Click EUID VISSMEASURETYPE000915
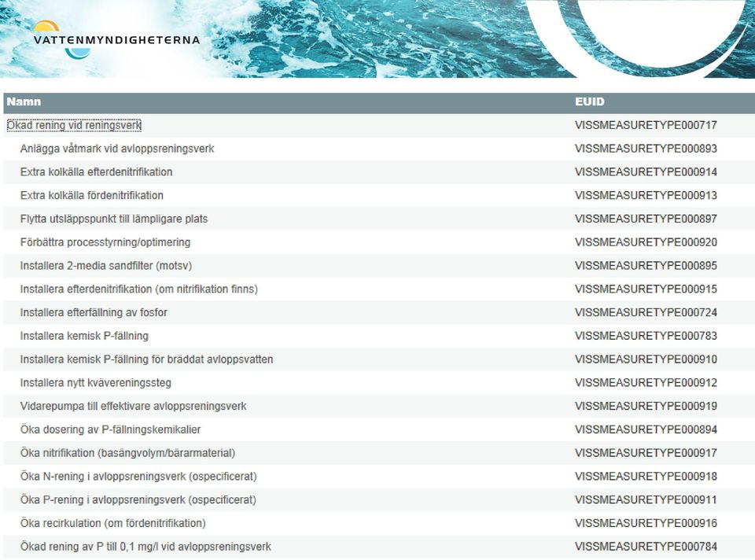755x560 pixels. [646, 289]
